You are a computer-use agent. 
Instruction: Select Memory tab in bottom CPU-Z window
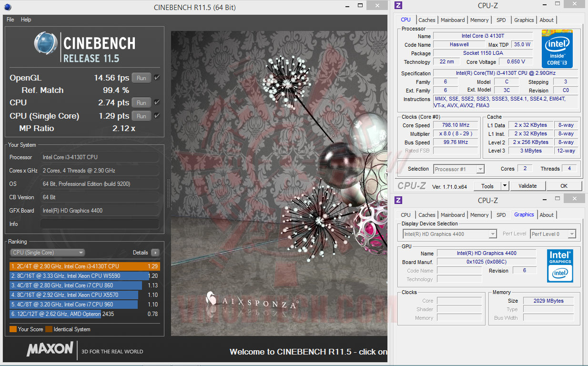pyautogui.click(x=479, y=215)
